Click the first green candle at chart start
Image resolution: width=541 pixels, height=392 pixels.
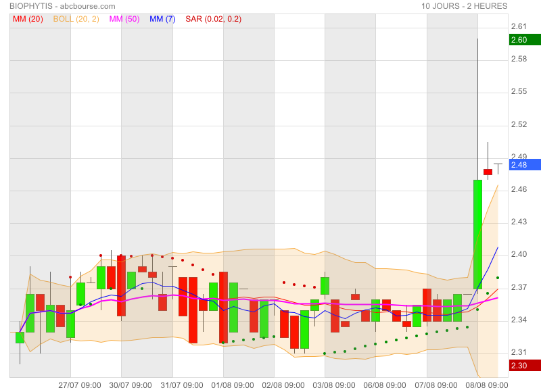tap(20, 337)
